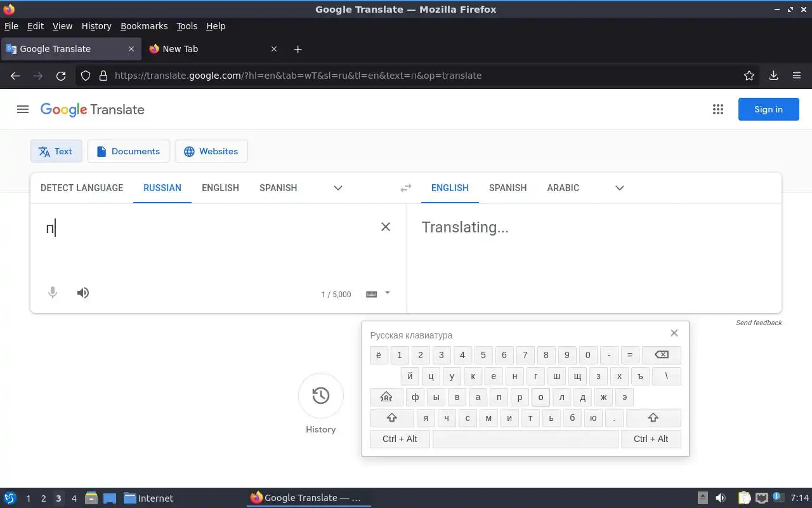The image size is (812, 508).
Task: Click the ж key on virtual keyboard
Action: tap(603, 397)
